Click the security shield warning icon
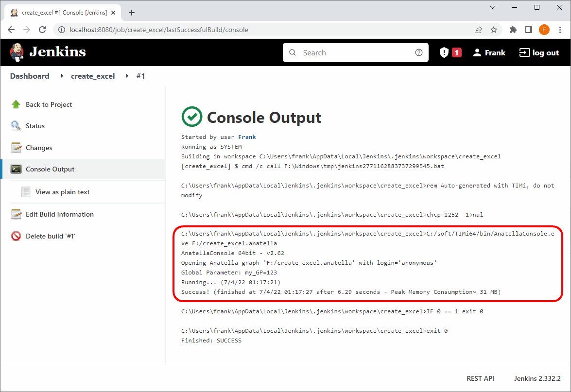The image size is (571, 392). (x=444, y=53)
